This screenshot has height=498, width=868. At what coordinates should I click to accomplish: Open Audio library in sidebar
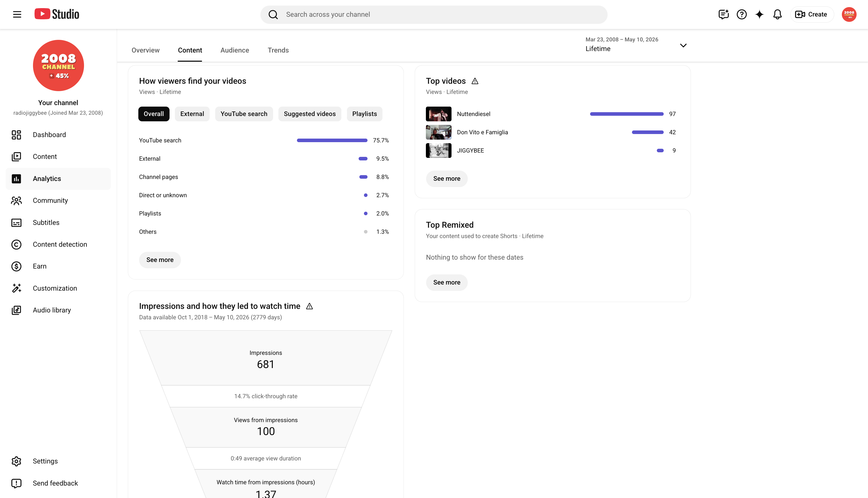pos(58,310)
